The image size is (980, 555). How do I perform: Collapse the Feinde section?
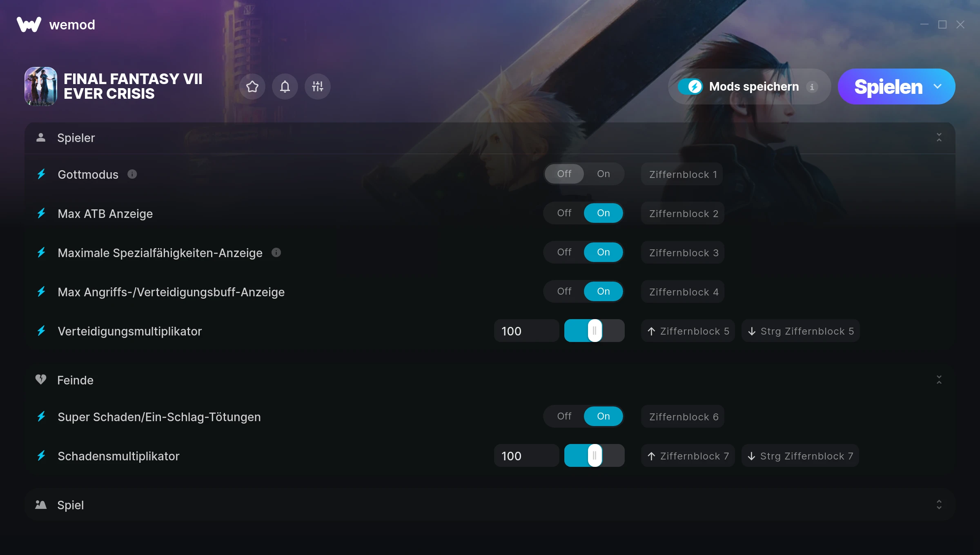click(939, 380)
